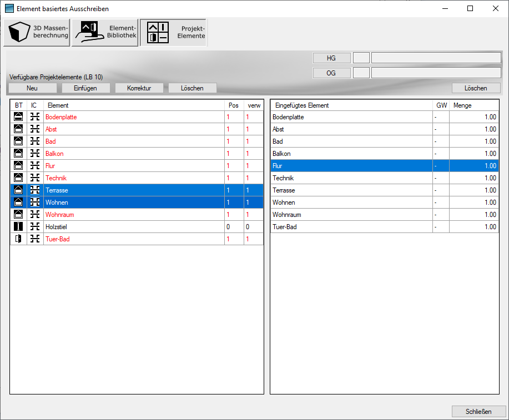The height and width of the screenshot is (420, 509).
Task: Click the room icon of Balkon row
Action: click(x=18, y=153)
